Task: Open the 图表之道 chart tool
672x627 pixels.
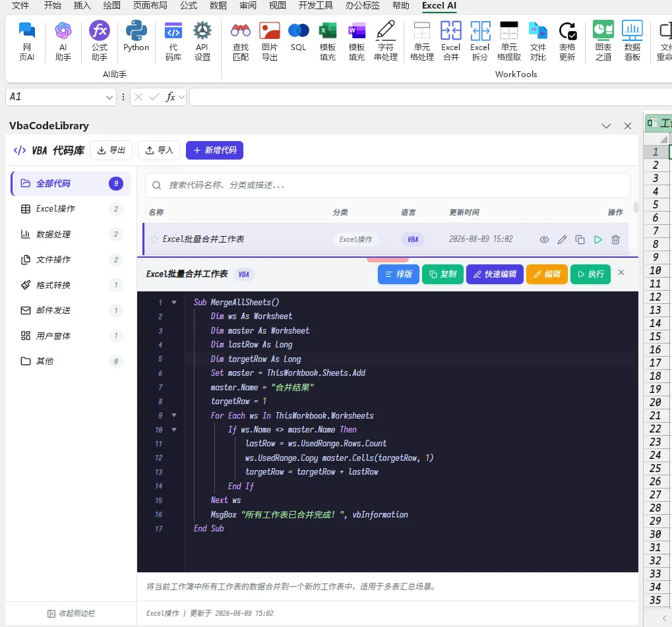Action: (x=603, y=41)
